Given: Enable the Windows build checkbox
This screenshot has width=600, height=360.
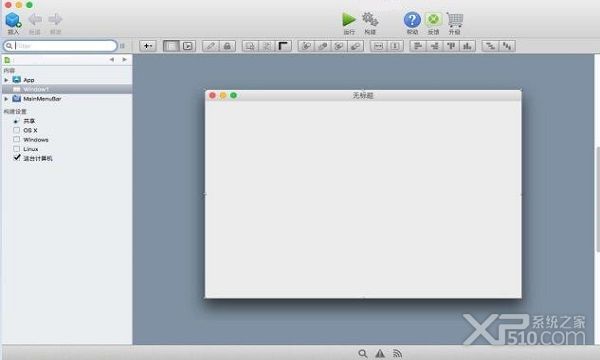Looking at the screenshot, I should pos(16,139).
